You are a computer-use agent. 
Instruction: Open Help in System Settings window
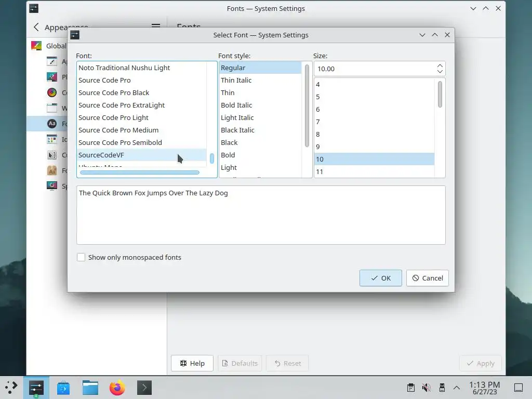coord(192,363)
